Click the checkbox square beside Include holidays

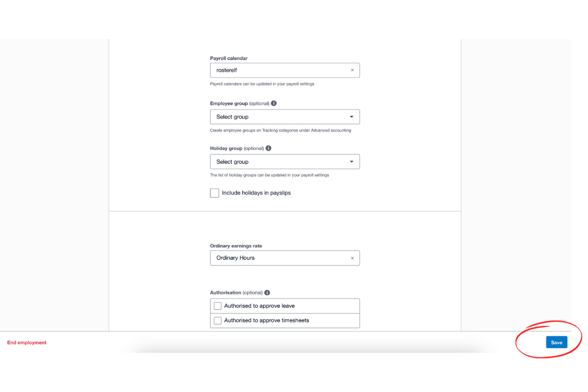(214, 193)
